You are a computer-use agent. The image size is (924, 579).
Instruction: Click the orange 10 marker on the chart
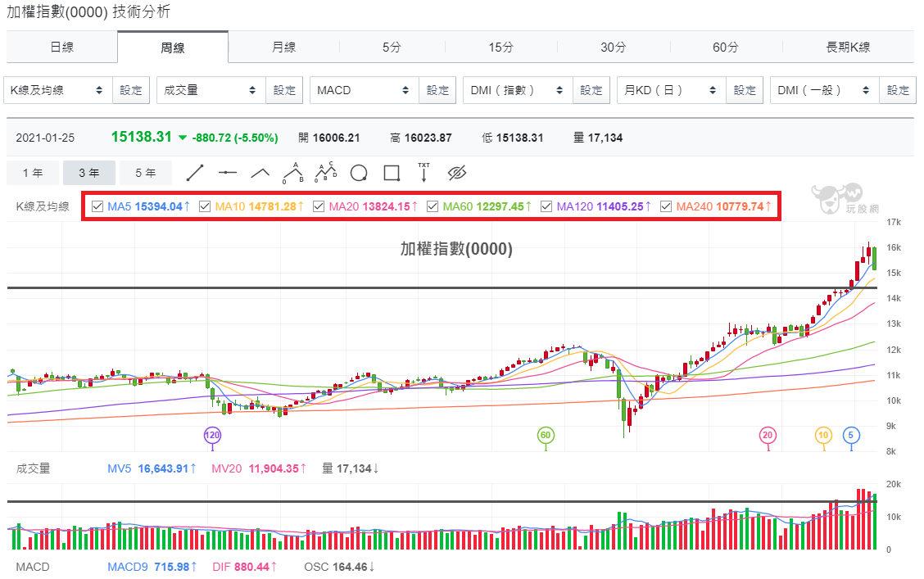click(x=823, y=436)
